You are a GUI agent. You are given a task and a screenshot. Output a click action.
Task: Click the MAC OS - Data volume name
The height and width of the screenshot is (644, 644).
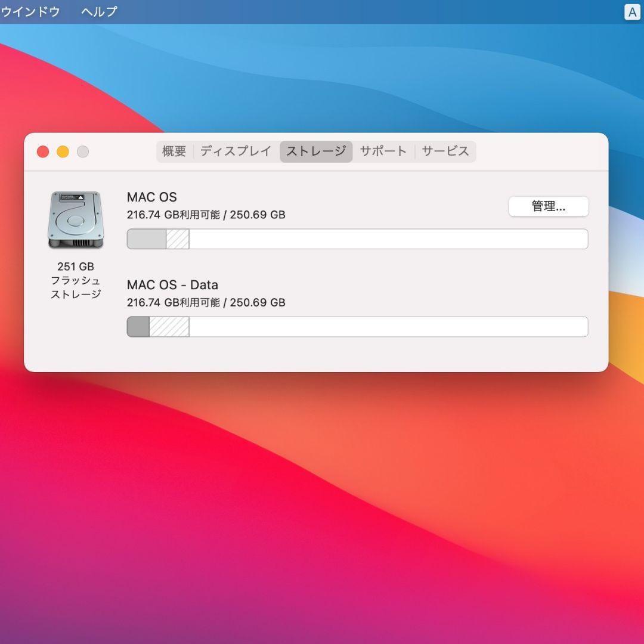(x=172, y=285)
